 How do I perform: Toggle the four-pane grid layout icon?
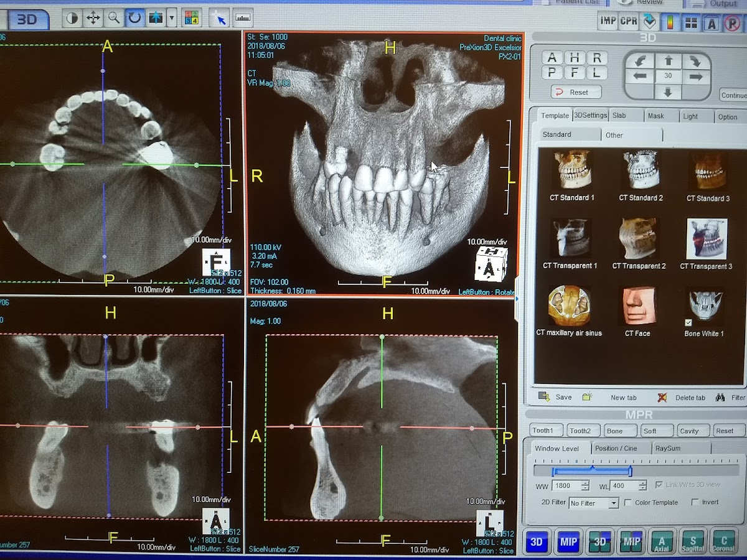pyautogui.click(x=691, y=24)
